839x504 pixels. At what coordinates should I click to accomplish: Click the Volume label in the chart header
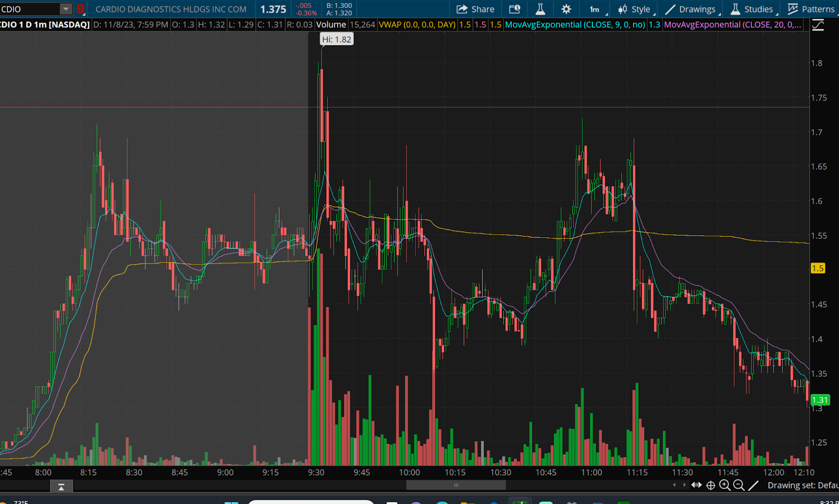coord(331,25)
